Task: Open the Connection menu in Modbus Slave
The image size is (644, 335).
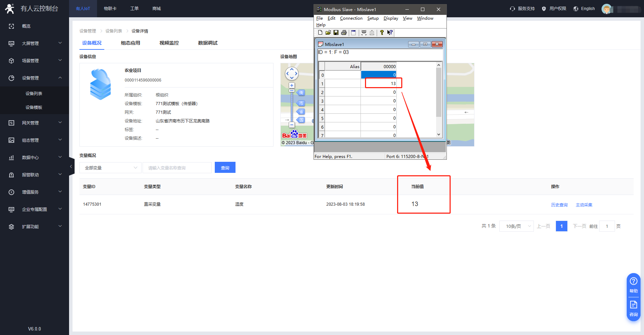Action: point(351,18)
